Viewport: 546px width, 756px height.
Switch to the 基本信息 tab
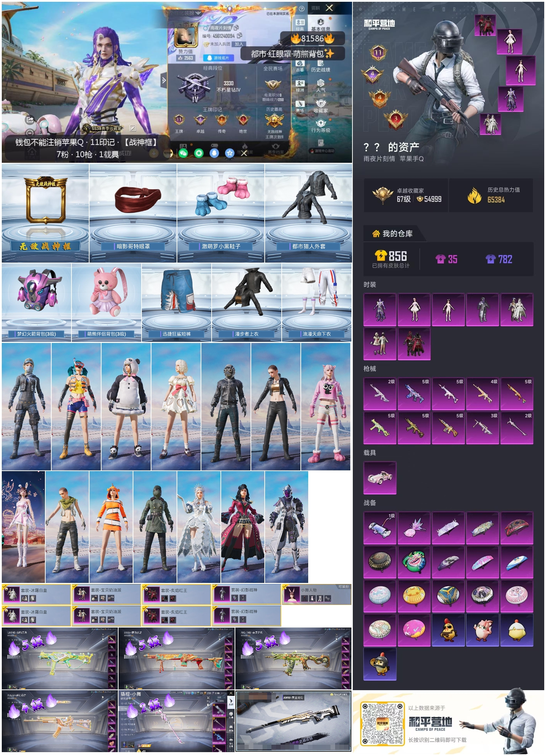tap(321, 25)
